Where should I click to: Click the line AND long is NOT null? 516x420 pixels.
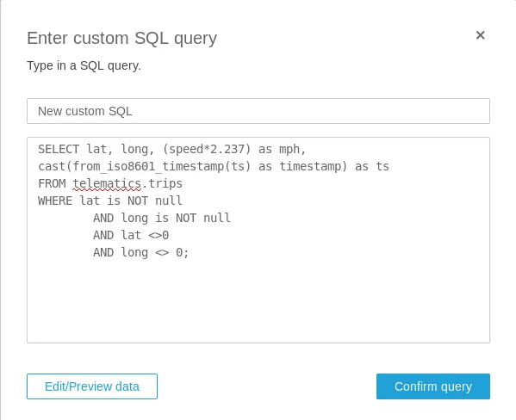(x=162, y=218)
